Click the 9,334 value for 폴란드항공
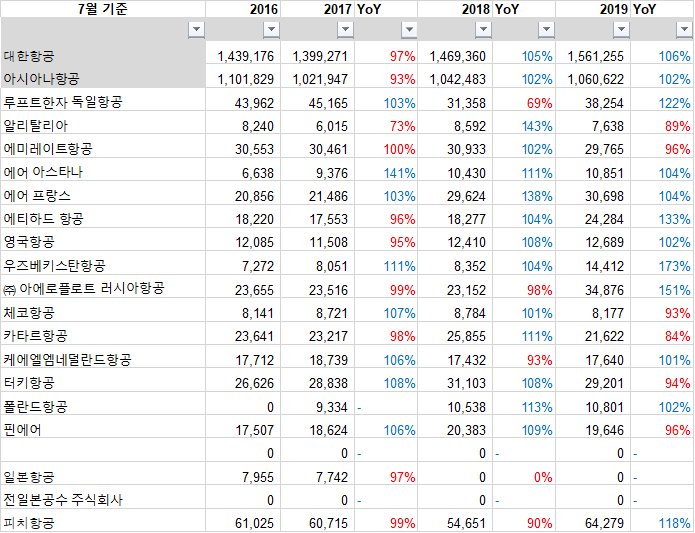Screen dimensions: 695x533 click(x=332, y=407)
